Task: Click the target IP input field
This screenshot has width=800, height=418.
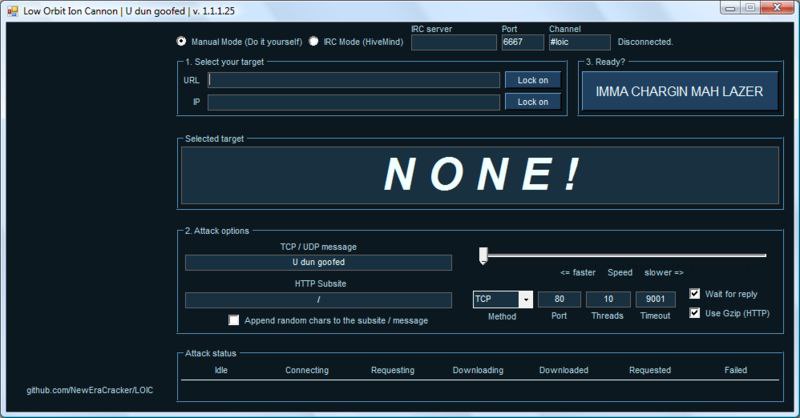Action: [353, 102]
